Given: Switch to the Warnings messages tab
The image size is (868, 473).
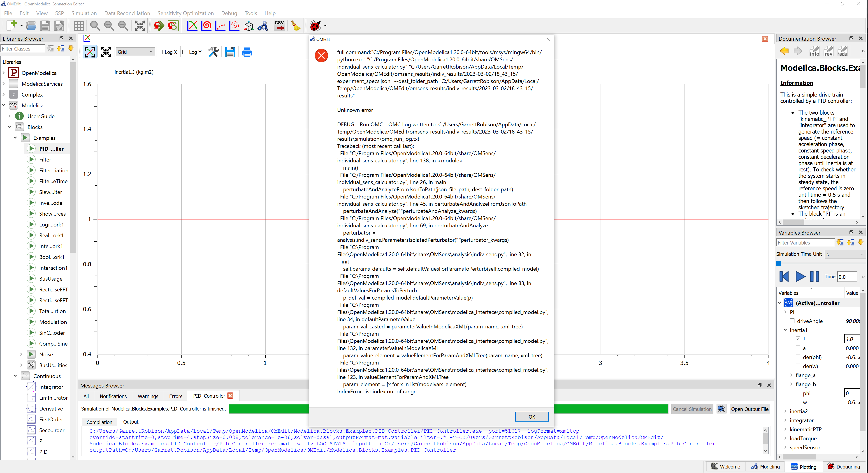Looking at the screenshot, I should coord(148,396).
